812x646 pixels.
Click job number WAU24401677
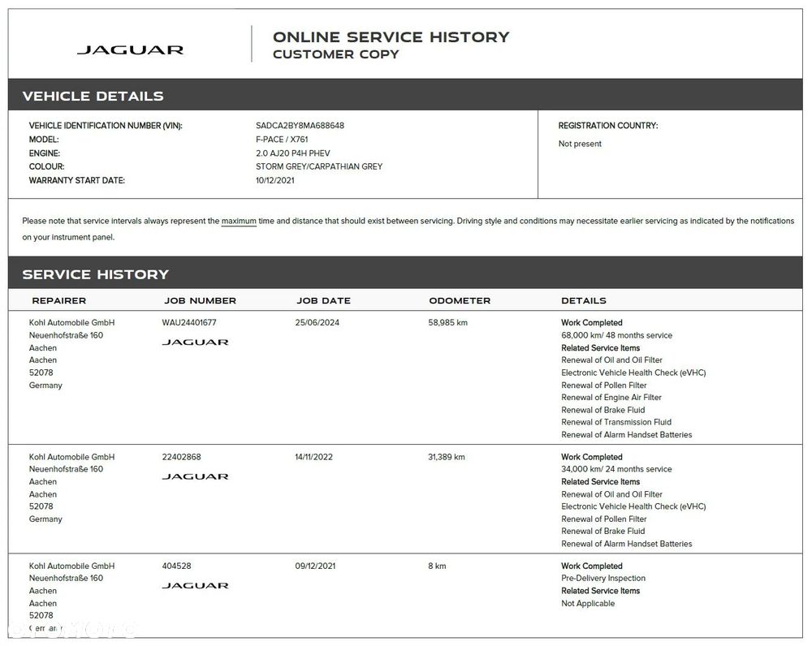(x=189, y=322)
